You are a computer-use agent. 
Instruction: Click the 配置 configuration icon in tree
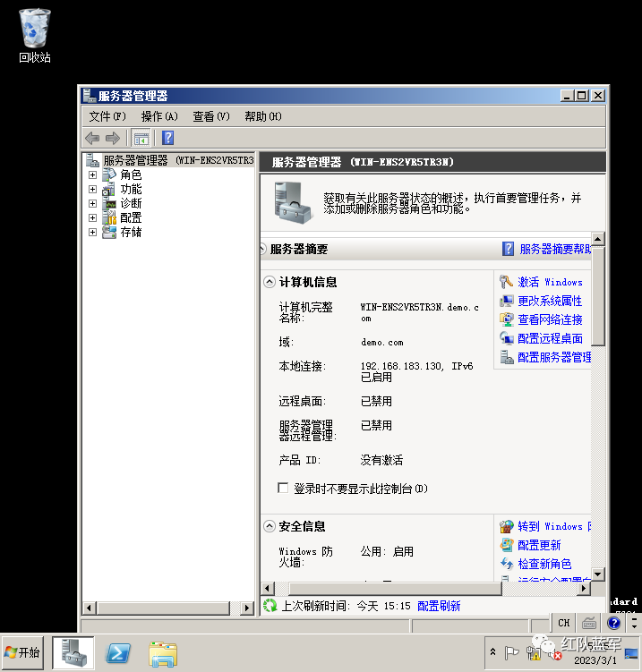pyautogui.click(x=109, y=217)
